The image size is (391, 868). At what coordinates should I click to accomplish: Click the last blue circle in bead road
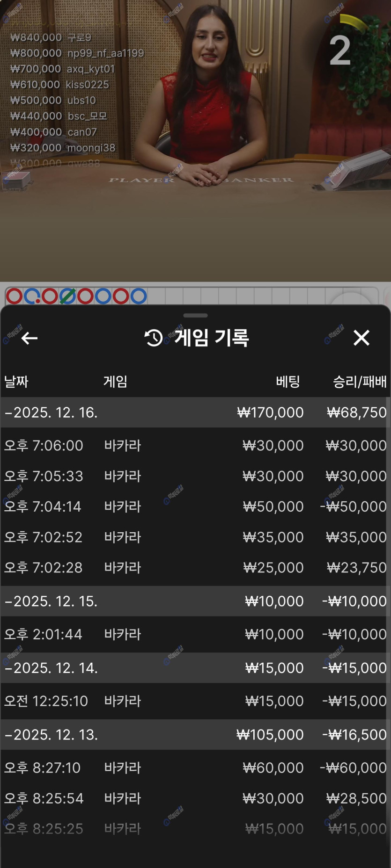pos(139,296)
